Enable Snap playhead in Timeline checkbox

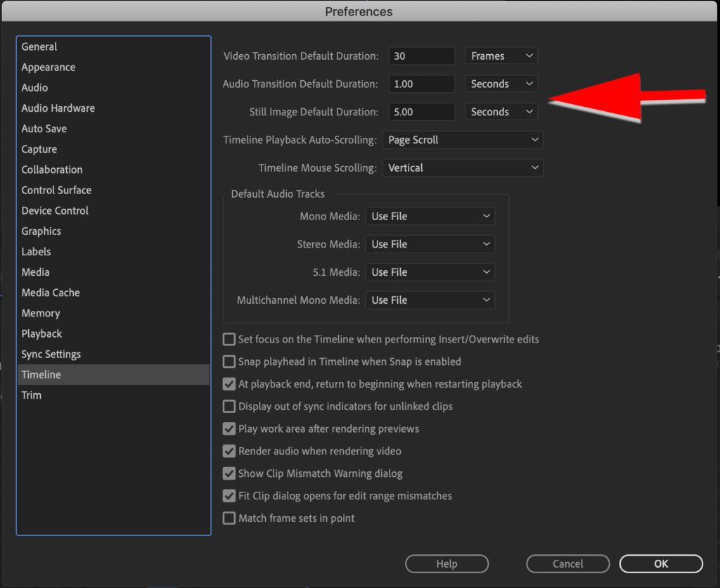(229, 362)
